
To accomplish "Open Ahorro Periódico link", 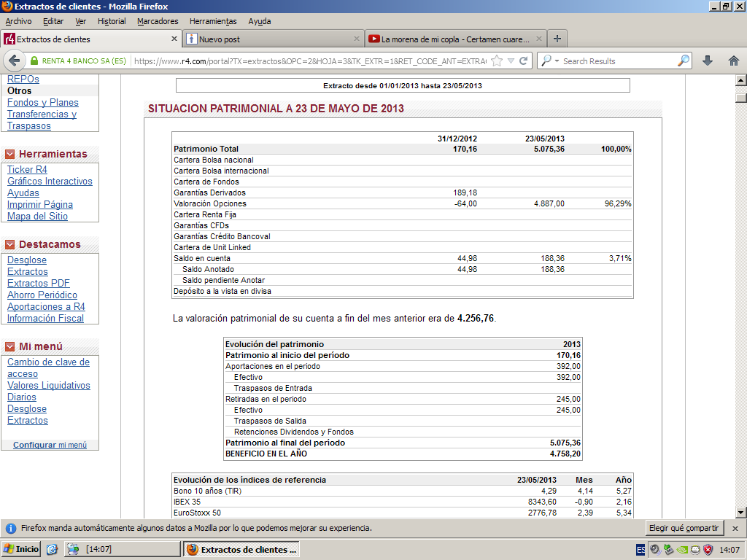I will coord(42,295).
